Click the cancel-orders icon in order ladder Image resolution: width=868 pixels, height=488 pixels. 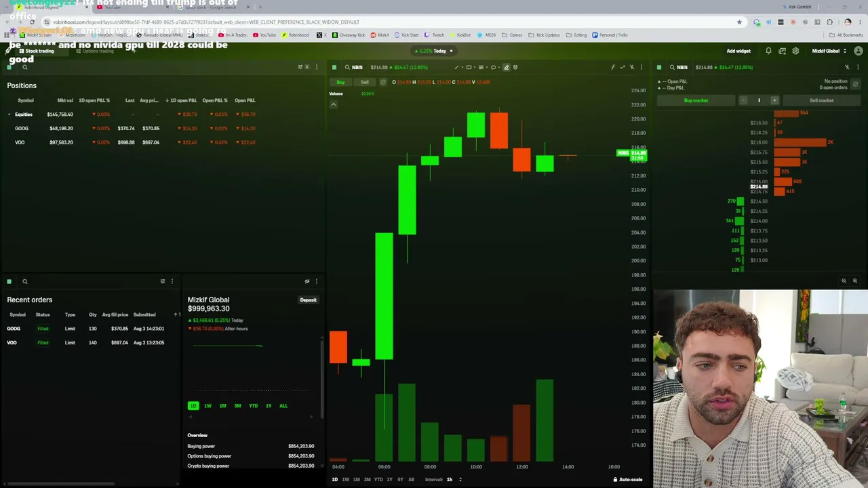tap(855, 84)
